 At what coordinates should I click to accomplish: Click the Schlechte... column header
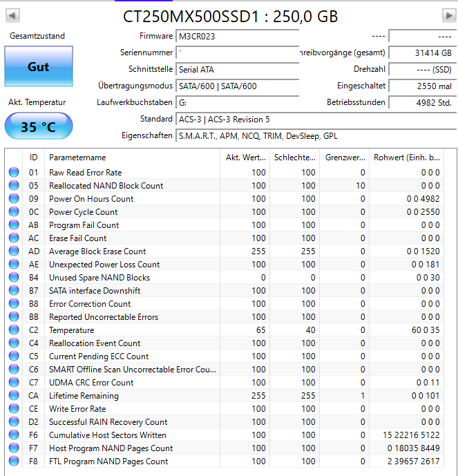294,158
